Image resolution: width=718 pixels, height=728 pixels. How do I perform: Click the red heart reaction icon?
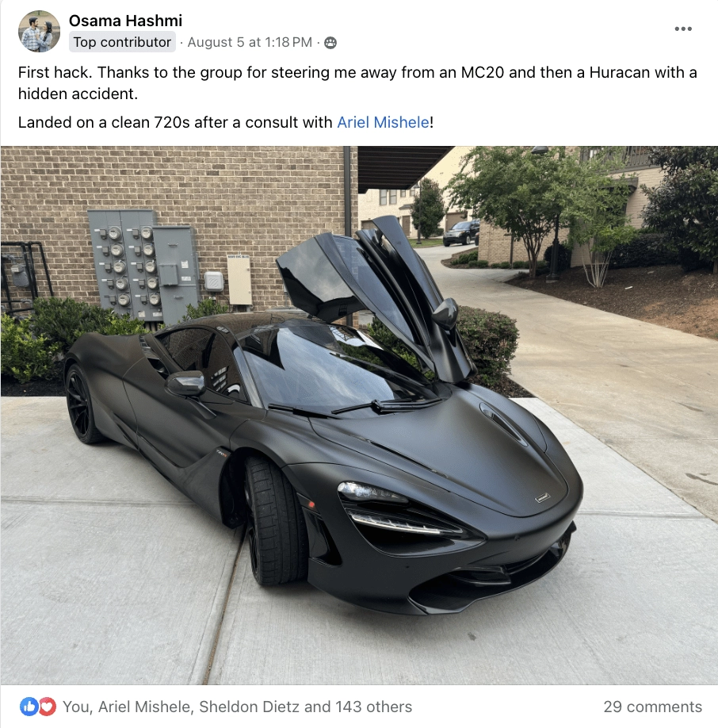click(47, 707)
